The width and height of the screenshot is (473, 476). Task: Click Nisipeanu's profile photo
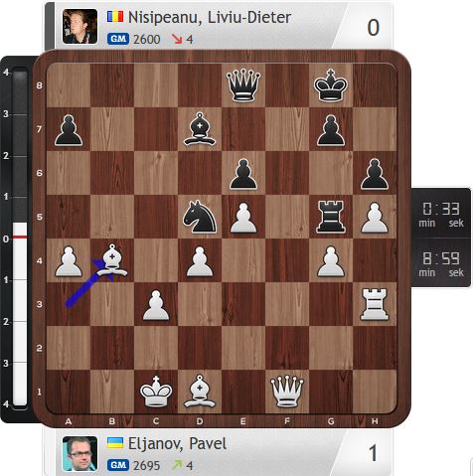80,27
